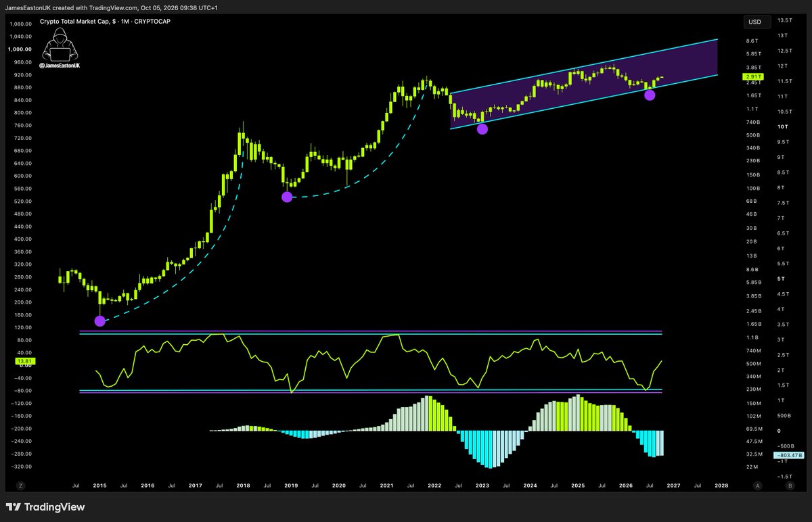Click the 8.6 T label on the log scale
This screenshot has width=812, height=522.
coord(752,42)
